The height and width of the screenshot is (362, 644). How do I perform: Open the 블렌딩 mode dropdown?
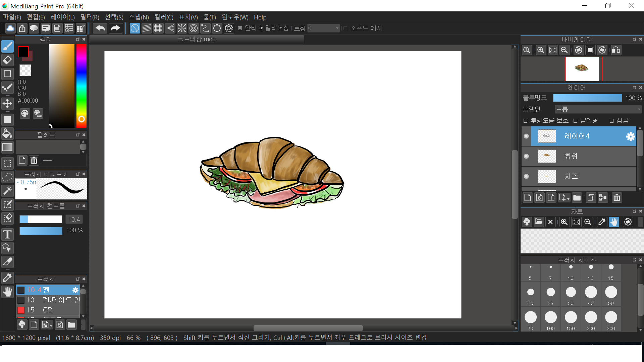[598, 109]
